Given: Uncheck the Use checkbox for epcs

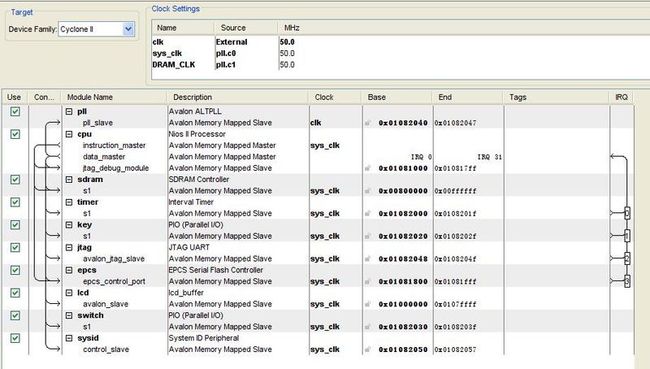Looking at the screenshot, I should pyautogui.click(x=15, y=270).
